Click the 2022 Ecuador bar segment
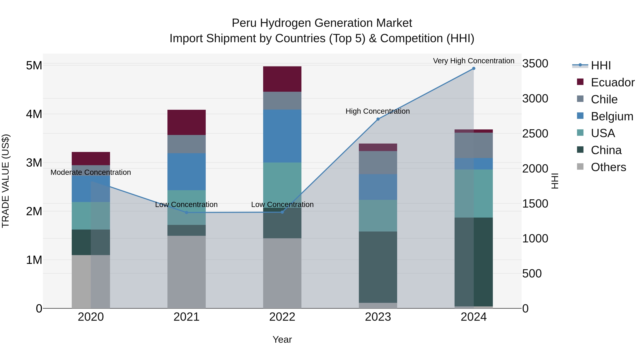Screen dimensions: 644x362 click(x=282, y=79)
